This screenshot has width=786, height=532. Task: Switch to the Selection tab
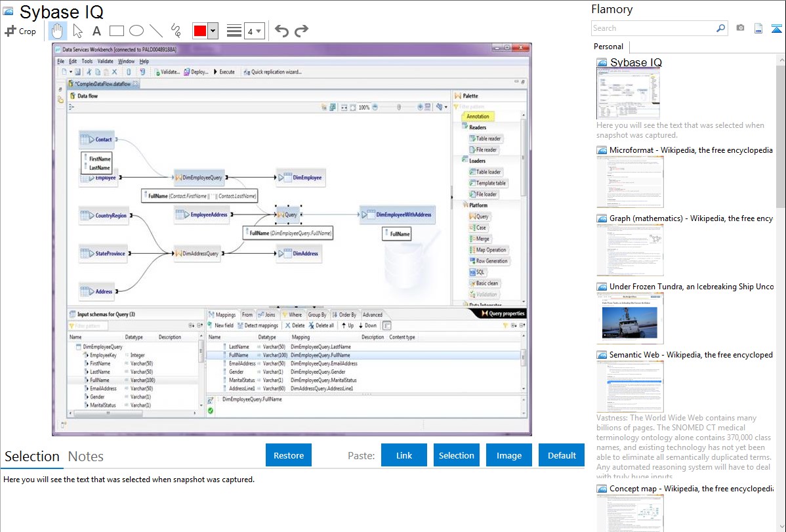point(32,457)
